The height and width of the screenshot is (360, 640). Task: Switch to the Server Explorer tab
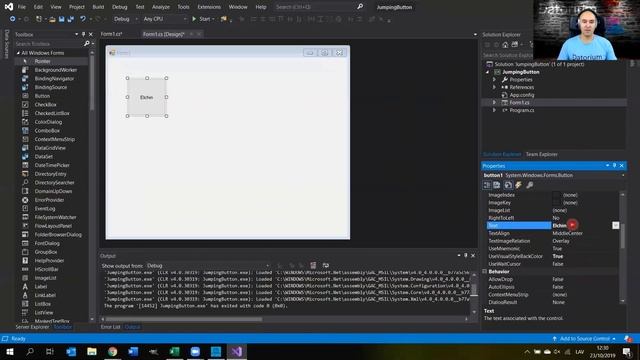click(x=32, y=327)
